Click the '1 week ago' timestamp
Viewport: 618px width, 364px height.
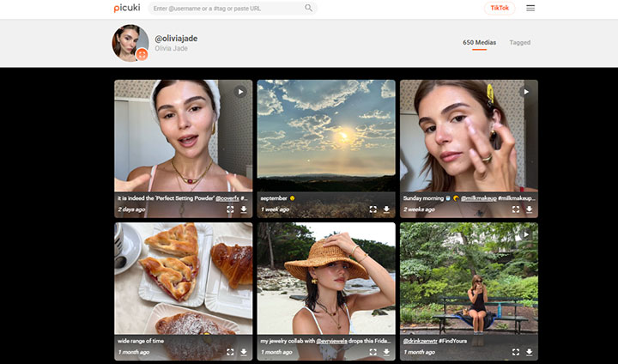click(x=275, y=209)
